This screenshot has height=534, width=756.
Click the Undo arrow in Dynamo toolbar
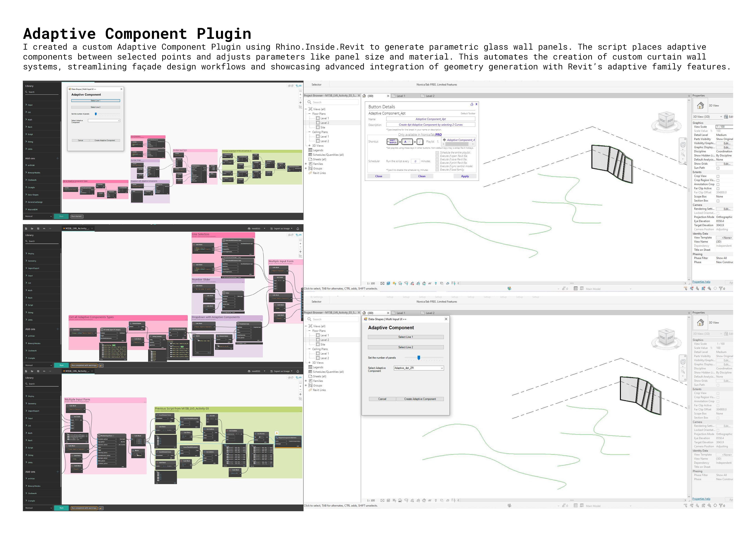coord(44,228)
